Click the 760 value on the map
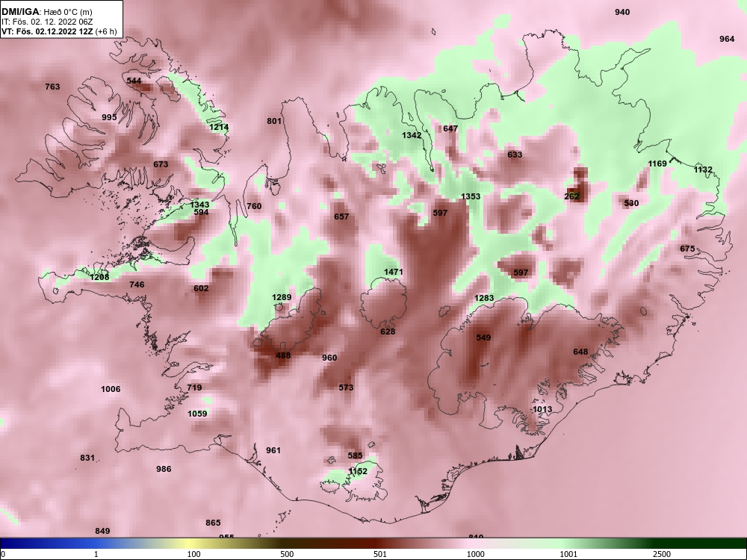 click(x=255, y=206)
